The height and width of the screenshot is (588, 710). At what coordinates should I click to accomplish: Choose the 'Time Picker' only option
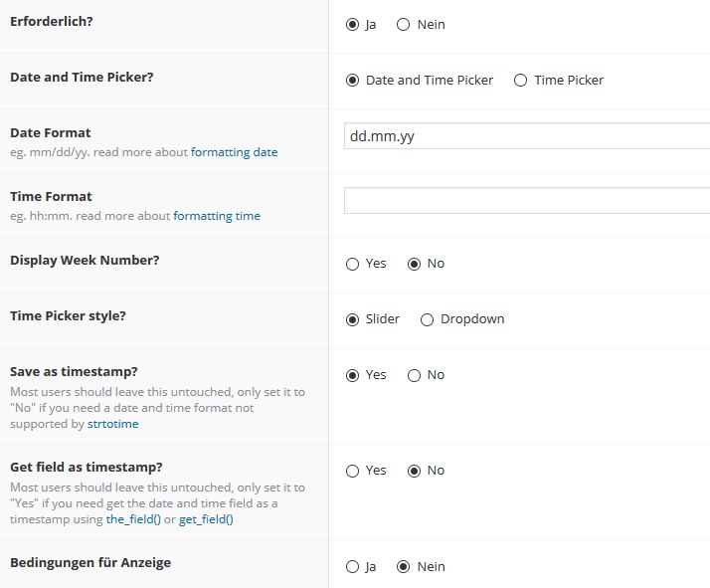[x=520, y=81]
